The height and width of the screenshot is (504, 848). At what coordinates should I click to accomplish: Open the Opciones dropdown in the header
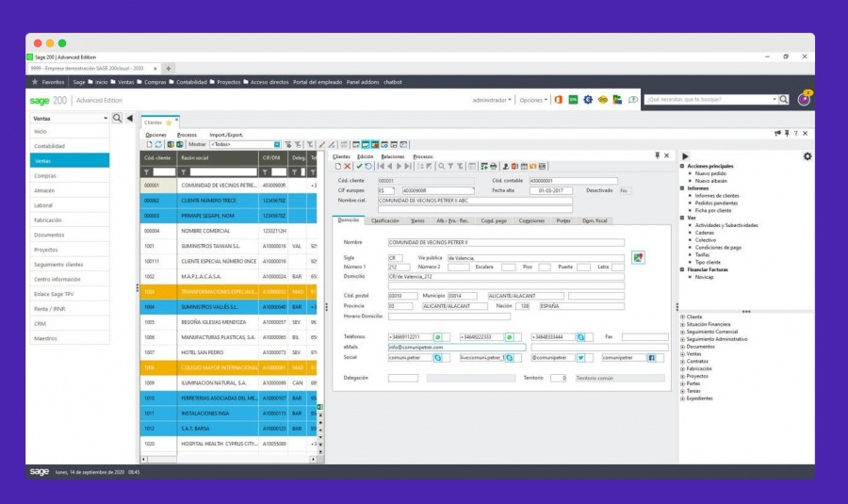[x=533, y=100]
